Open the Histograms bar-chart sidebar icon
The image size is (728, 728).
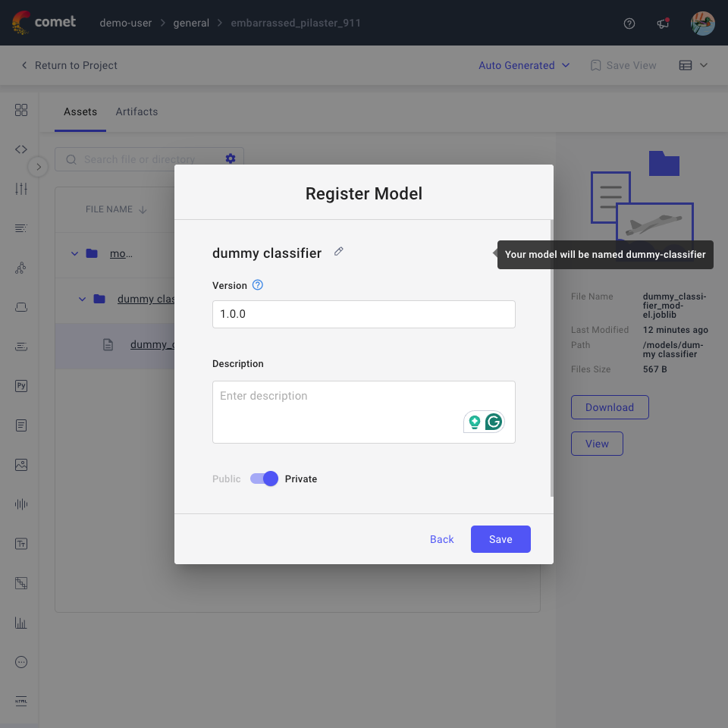pyautogui.click(x=20, y=623)
